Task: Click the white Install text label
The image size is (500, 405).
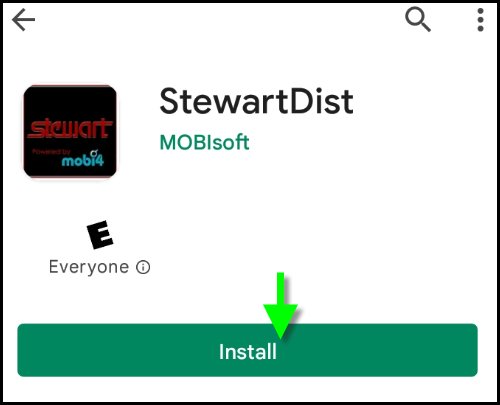Action: tap(248, 352)
